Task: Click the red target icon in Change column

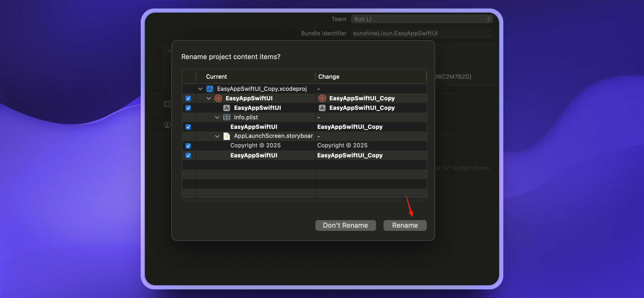Action: (322, 98)
